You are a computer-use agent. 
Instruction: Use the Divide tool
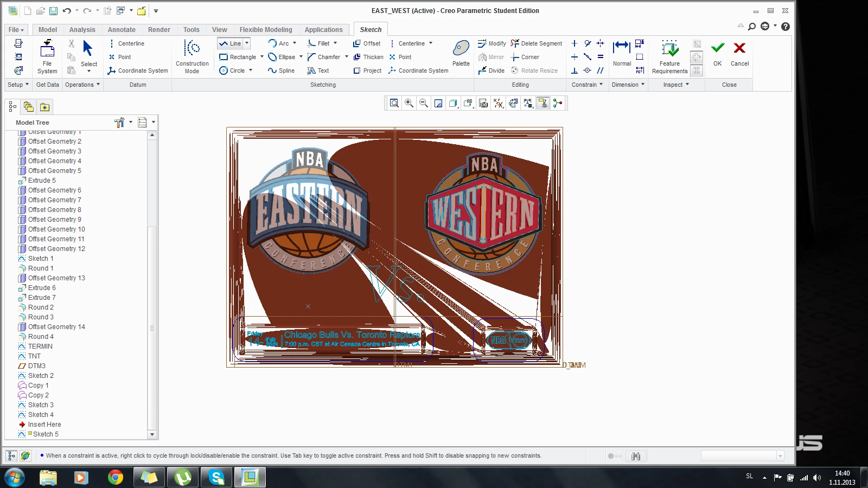click(492, 70)
